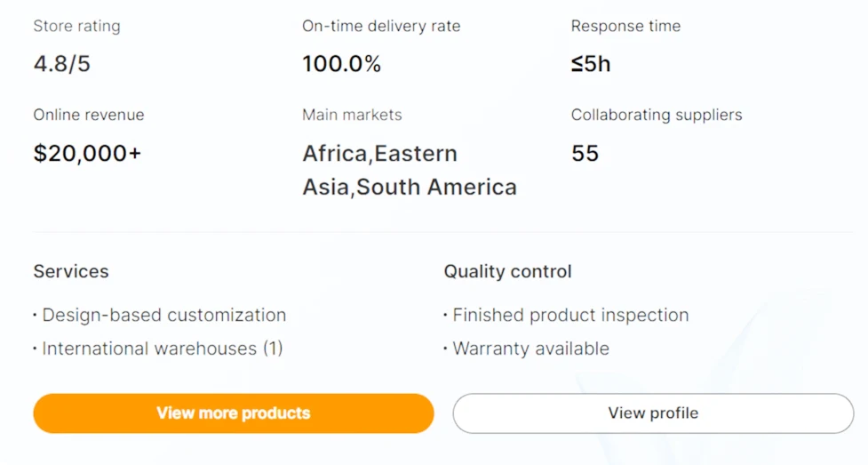Click the 4.8/5 rating value
The height and width of the screenshot is (465, 868).
tap(61, 64)
